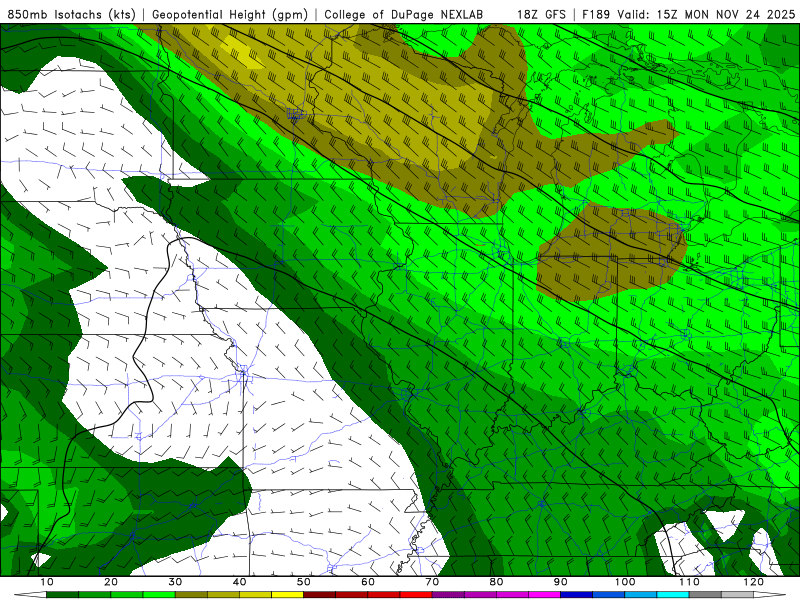Select the dark maroon swatch starting at 50

click(x=319, y=595)
